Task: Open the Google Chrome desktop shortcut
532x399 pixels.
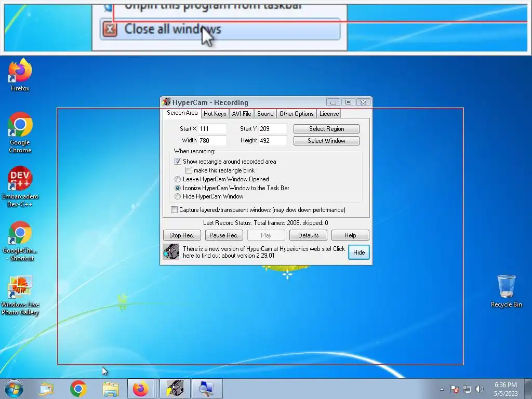Action: pyautogui.click(x=20, y=132)
